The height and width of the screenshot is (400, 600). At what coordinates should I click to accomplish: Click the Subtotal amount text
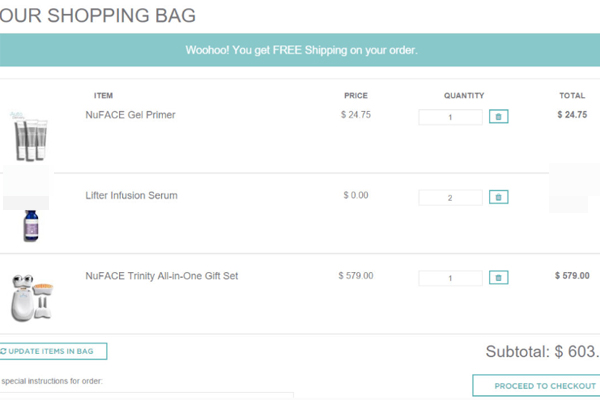click(542, 352)
